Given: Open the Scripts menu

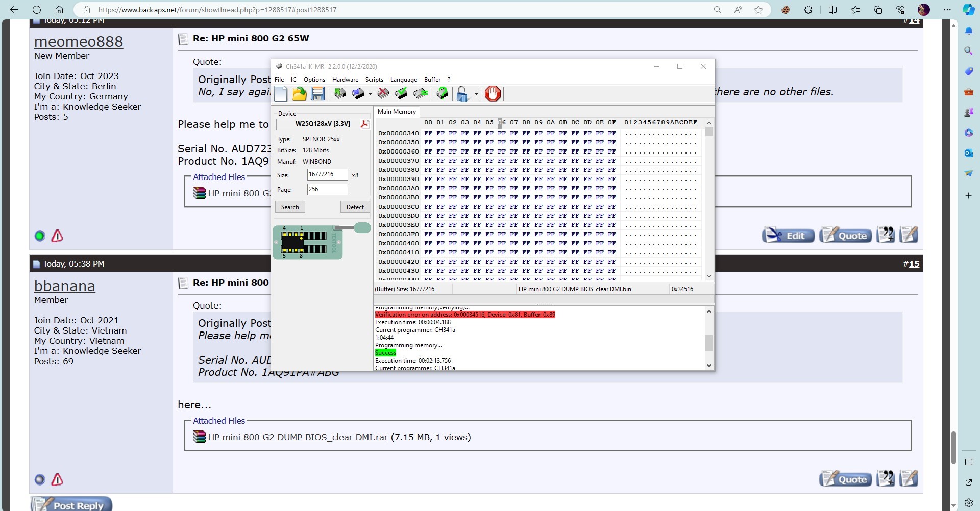Looking at the screenshot, I should [374, 80].
